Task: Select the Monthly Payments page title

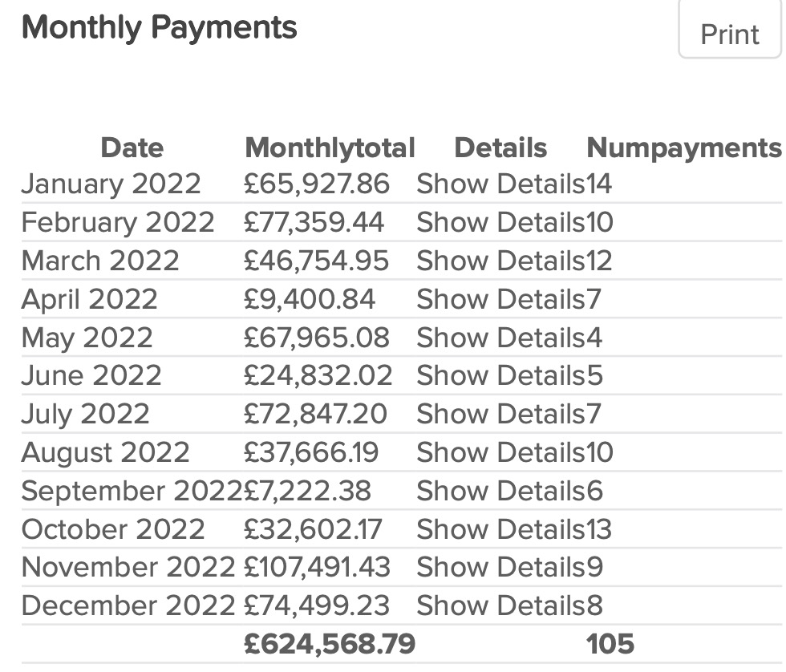Action: [x=160, y=27]
